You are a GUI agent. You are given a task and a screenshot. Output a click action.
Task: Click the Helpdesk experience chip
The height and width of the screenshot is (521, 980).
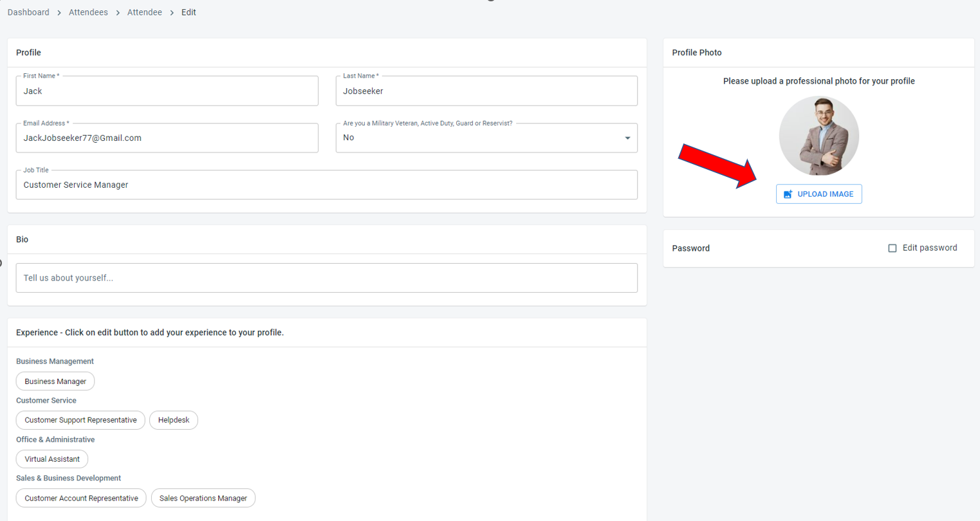point(174,420)
